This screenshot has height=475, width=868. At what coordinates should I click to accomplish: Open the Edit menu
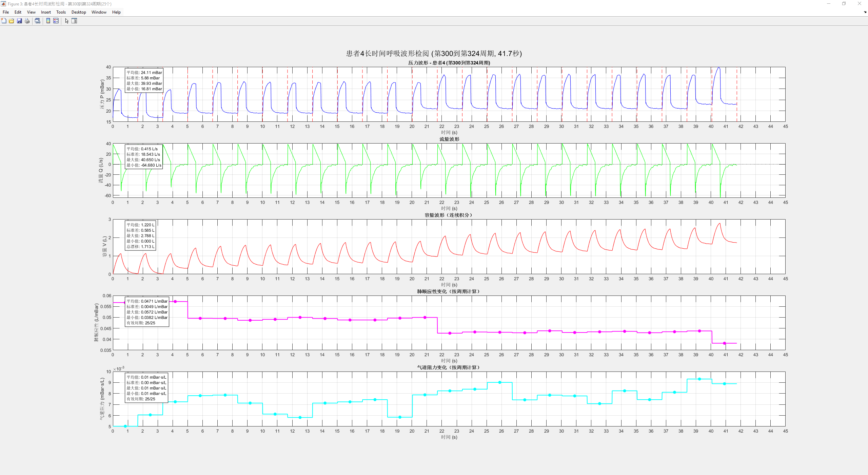[x=18, y=12]
